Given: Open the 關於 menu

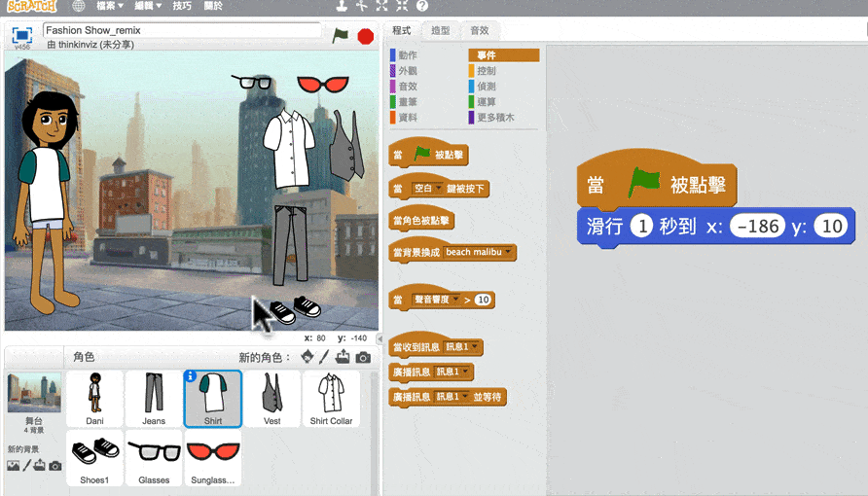Looking at the screenshot, I should [x=213, y=6].
